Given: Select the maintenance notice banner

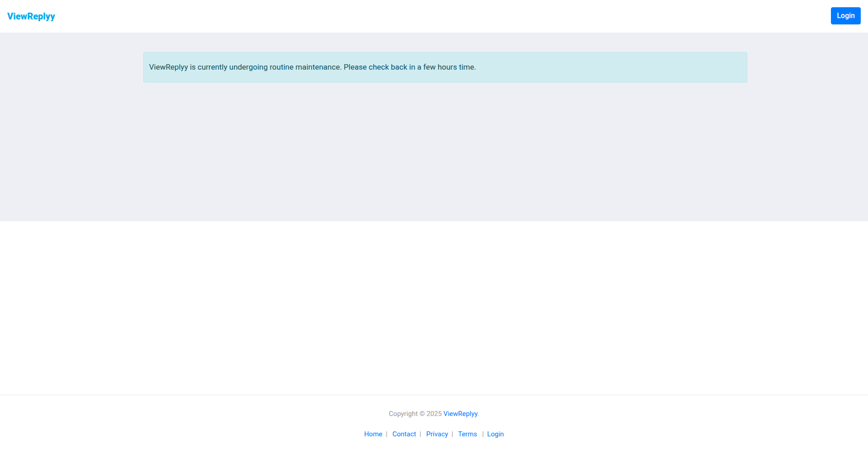Looking at the screenshot, I should [x=444, y=67].
